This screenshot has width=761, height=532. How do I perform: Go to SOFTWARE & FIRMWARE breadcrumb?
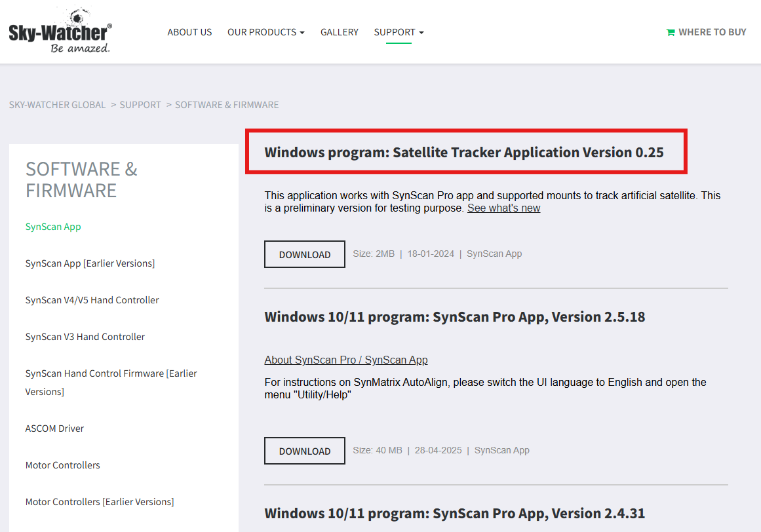point(227,105)
